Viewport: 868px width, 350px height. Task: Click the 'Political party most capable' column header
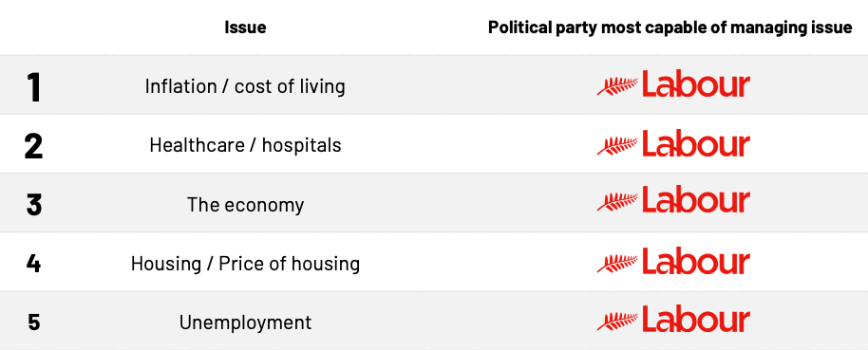tap(670, 28)
